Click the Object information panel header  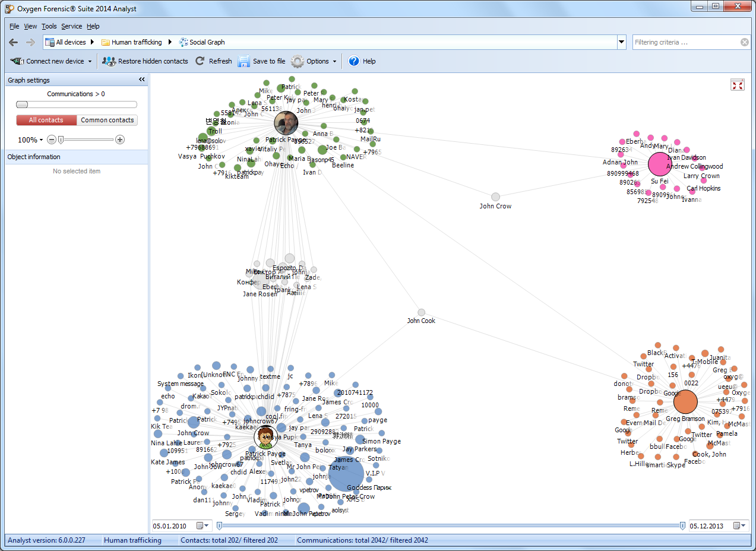[x=77, y=157]
